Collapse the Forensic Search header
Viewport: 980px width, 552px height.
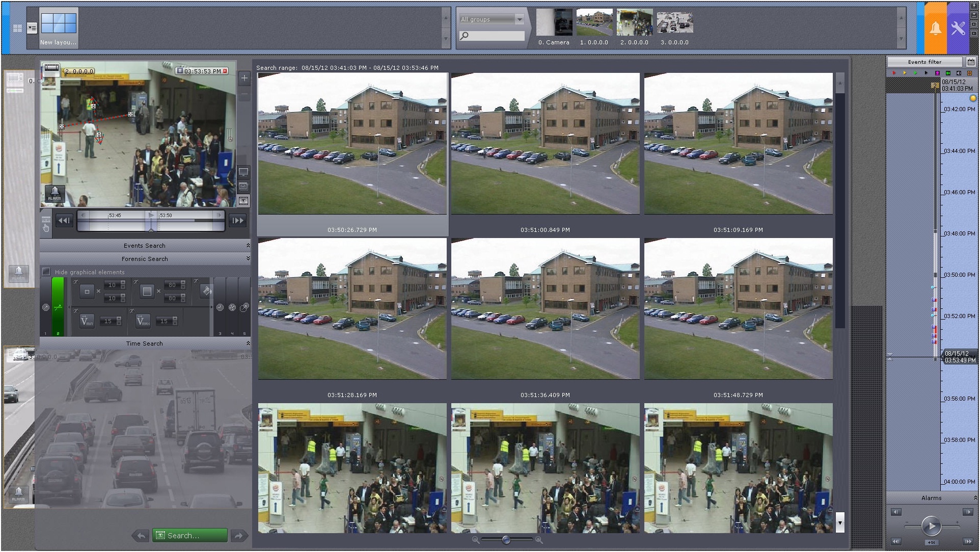(x=145, y=259)
